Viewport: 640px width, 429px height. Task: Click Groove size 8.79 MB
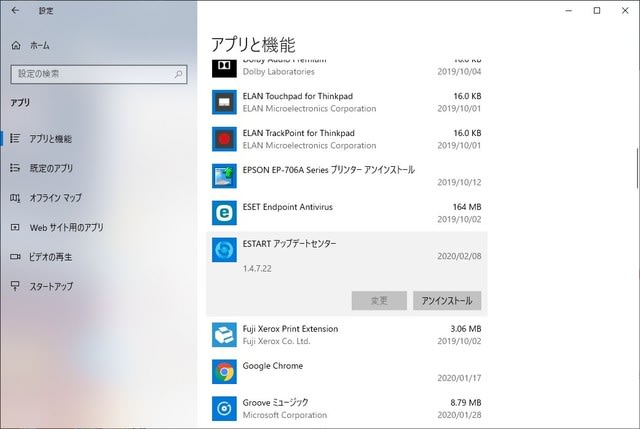tap(466, 402)
